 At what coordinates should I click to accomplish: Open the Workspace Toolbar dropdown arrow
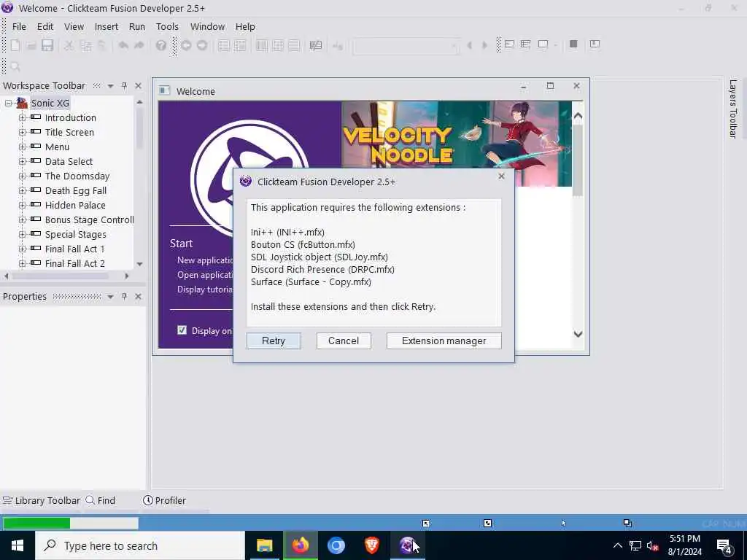tap(111, 86)
